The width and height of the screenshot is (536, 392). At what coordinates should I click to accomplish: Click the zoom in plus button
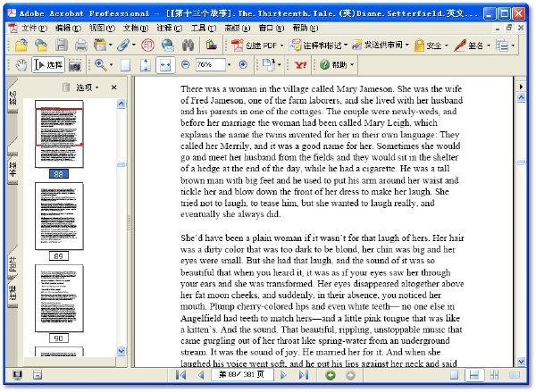coord(243,64)
